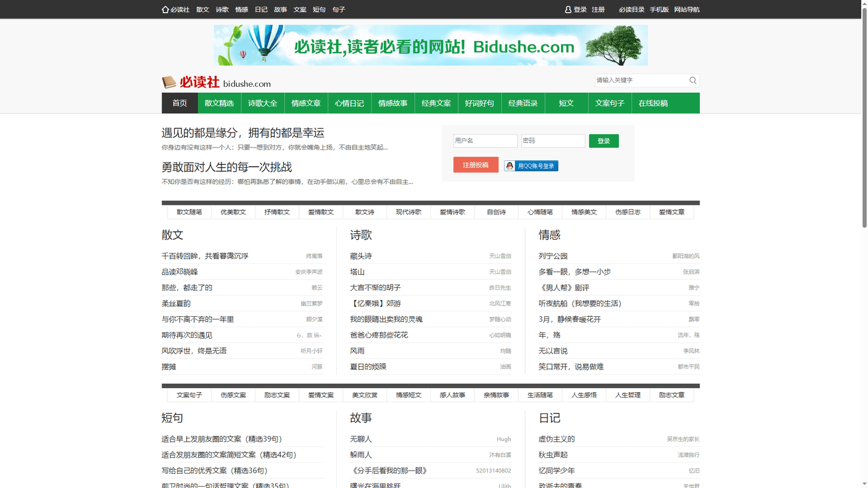Open the 散文 section heading
The width and height of the screenshot is (868, 488).
(172, 235)
